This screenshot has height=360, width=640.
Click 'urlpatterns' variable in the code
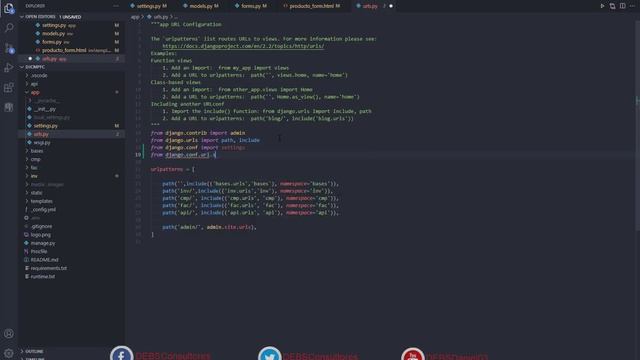(167, 169)
